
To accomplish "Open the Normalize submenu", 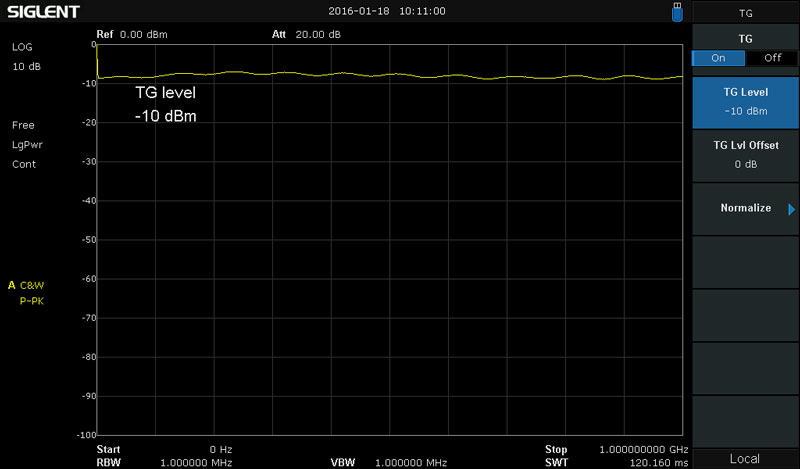I will point(745,208).
